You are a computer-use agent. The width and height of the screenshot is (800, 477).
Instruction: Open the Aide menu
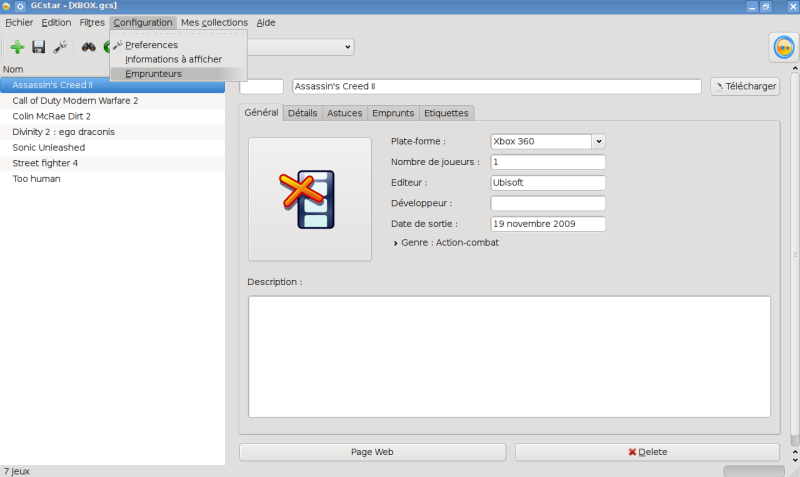[266, 22]
